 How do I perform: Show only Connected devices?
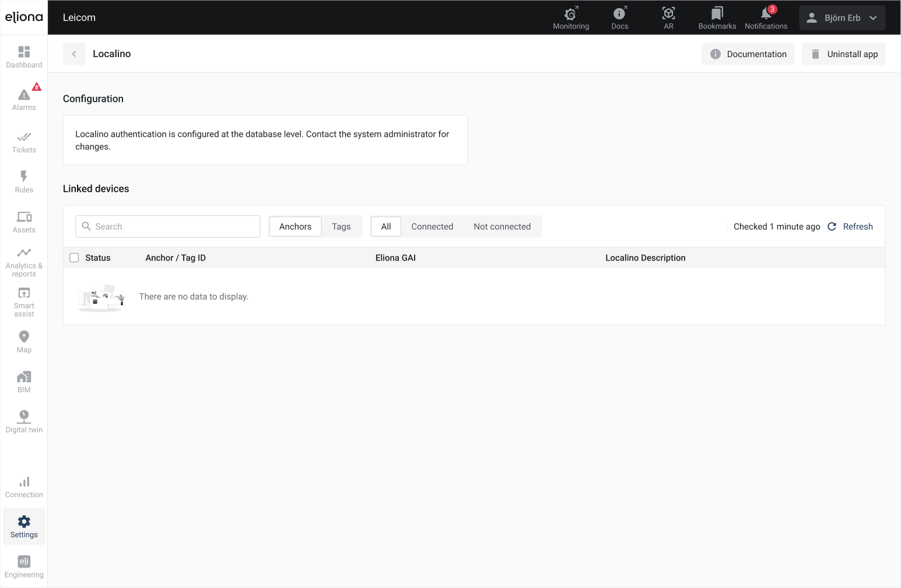(x=432, y=227)
